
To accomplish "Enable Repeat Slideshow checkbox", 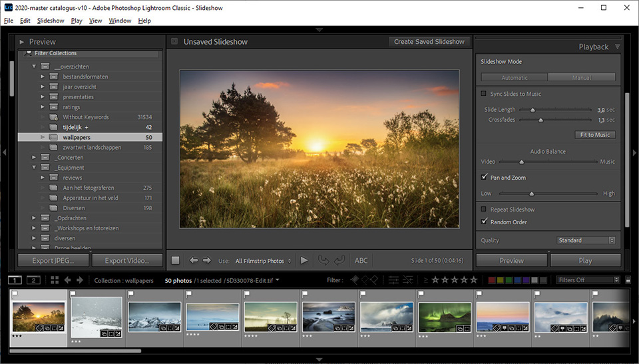I will click(484, 209).
